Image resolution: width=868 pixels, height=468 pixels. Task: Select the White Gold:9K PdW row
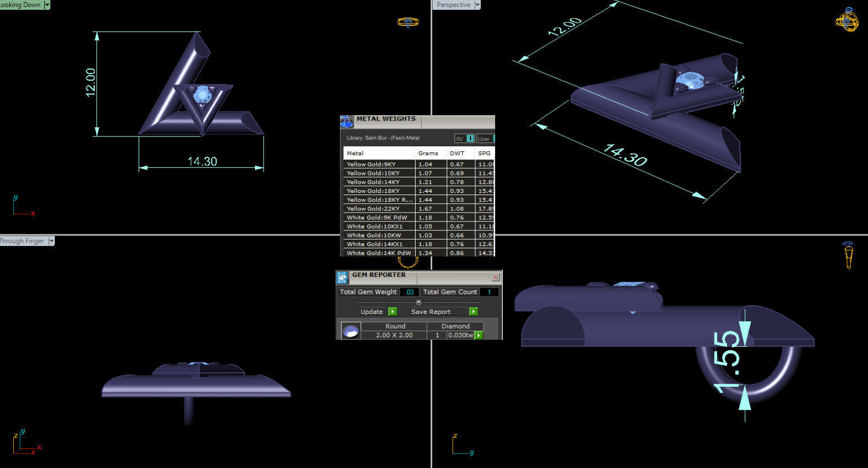coord(419,218)
